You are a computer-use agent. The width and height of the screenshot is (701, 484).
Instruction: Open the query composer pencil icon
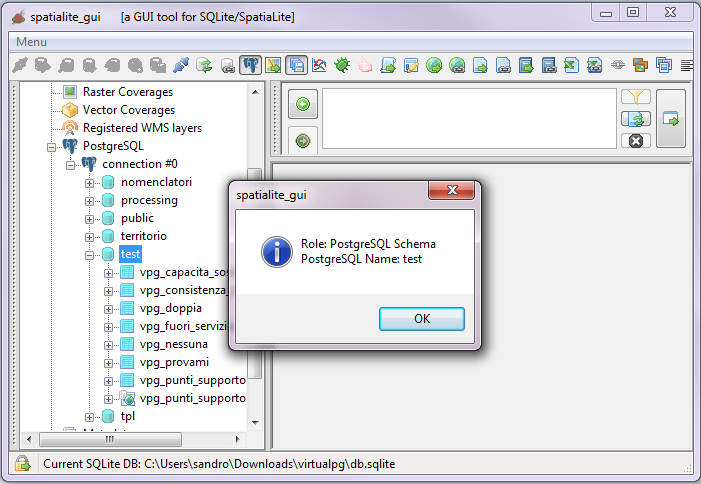(x=411, y=65)
